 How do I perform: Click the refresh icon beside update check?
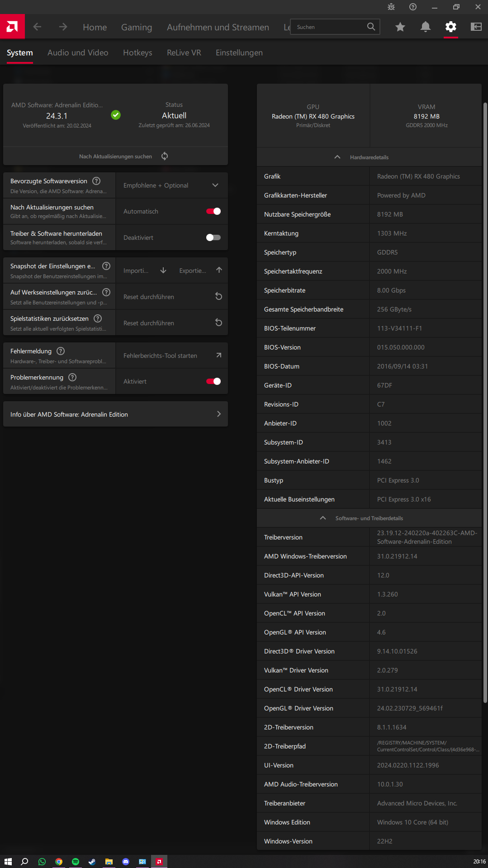tap(165, 156)
